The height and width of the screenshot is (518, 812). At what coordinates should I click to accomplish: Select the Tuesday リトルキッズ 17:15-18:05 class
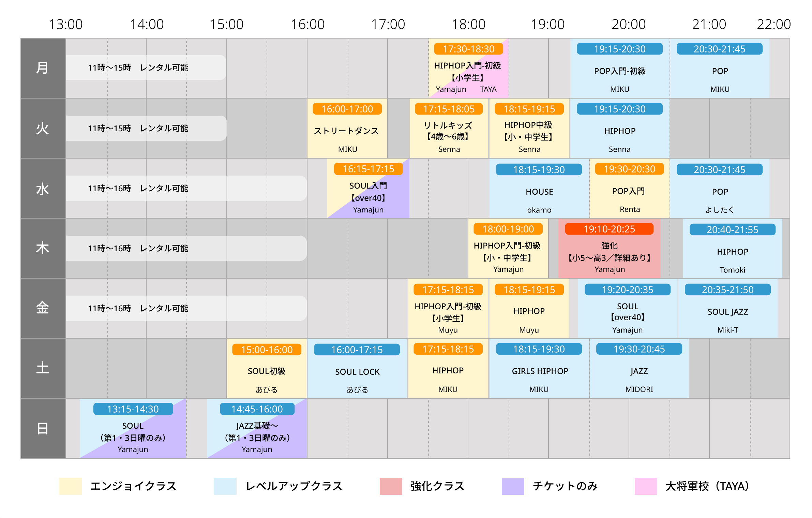tap(449, 128)
